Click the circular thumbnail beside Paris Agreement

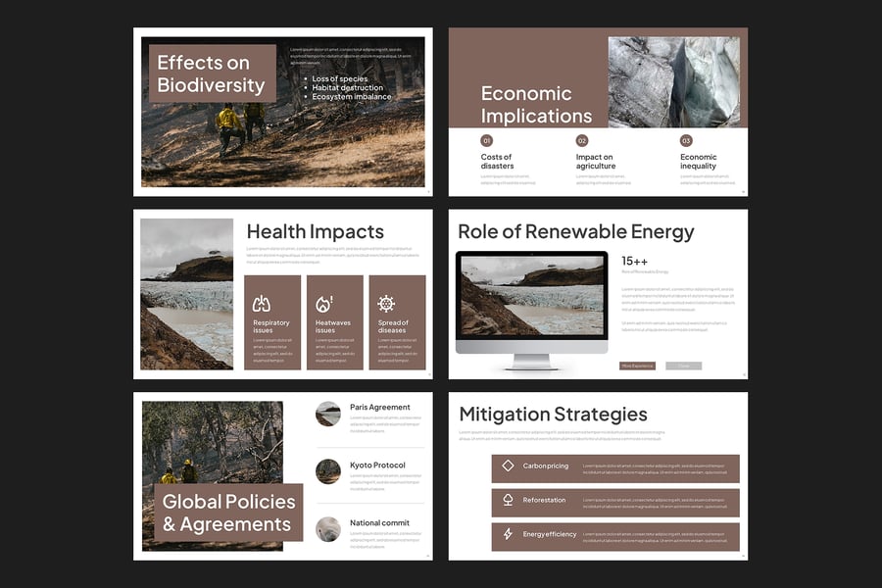click(328, 414)
